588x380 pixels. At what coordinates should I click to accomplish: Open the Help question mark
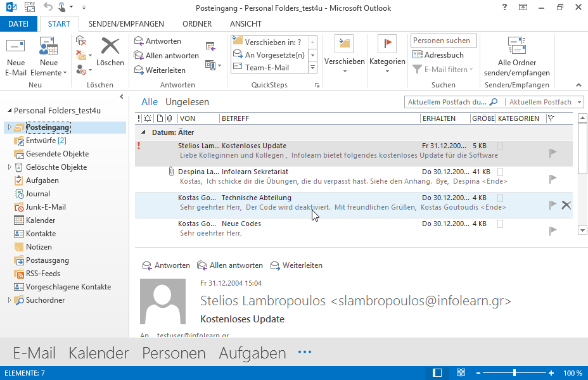tap(504, 7)
